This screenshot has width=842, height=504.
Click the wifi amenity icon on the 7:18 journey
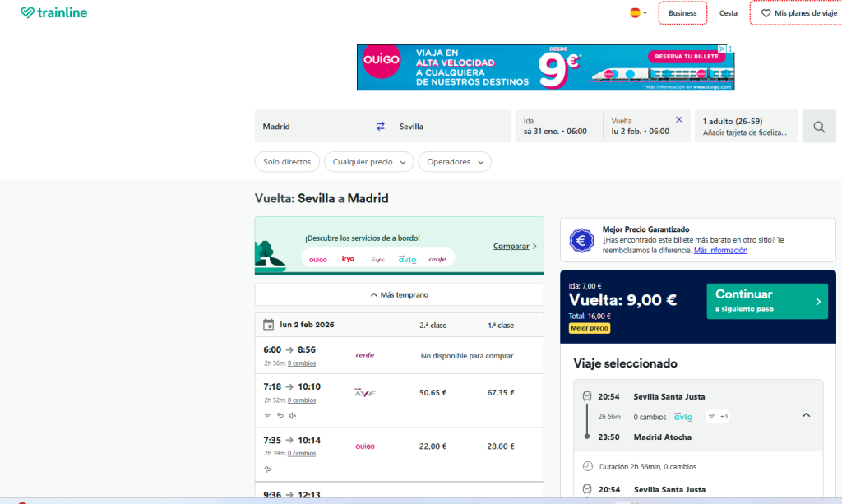pos(266,415)
